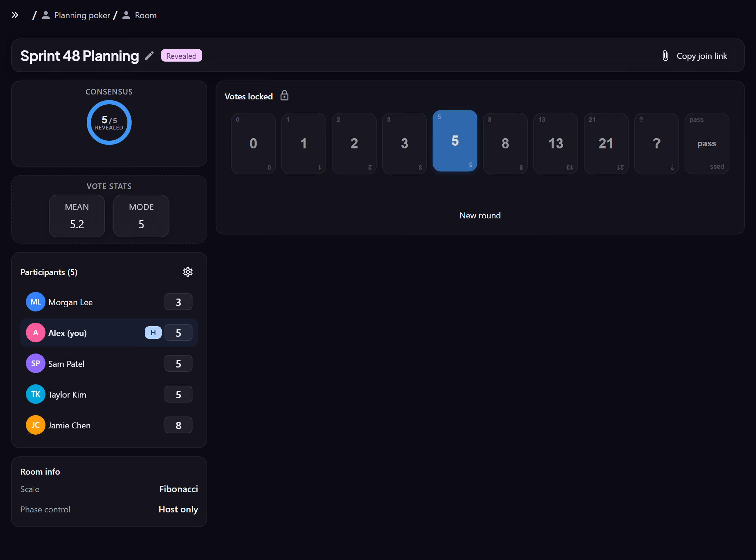The image size is (756, 560).
Task: Click the person icon before Room
Action: point(126,15)
